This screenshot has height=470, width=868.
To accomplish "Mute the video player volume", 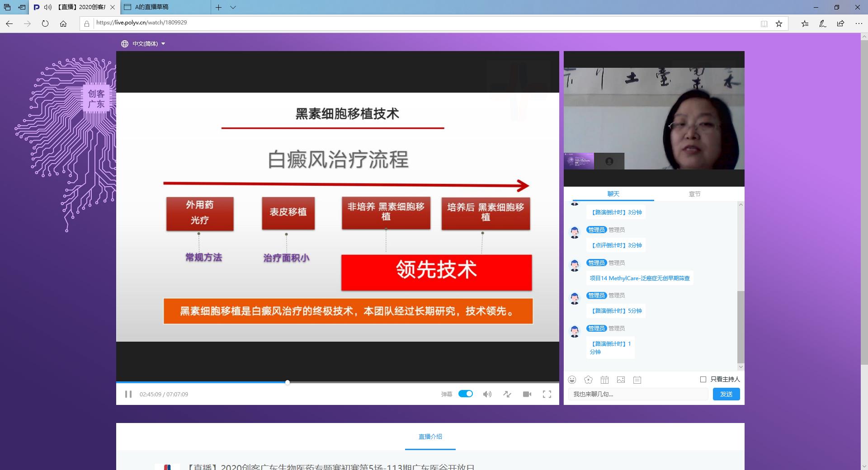I will tap(487, 394).
